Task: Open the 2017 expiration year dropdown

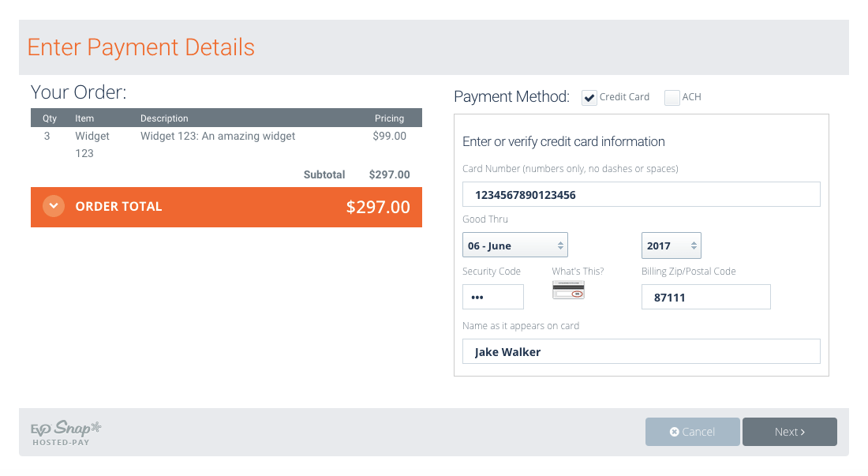Action: click(x=671, y=245)
